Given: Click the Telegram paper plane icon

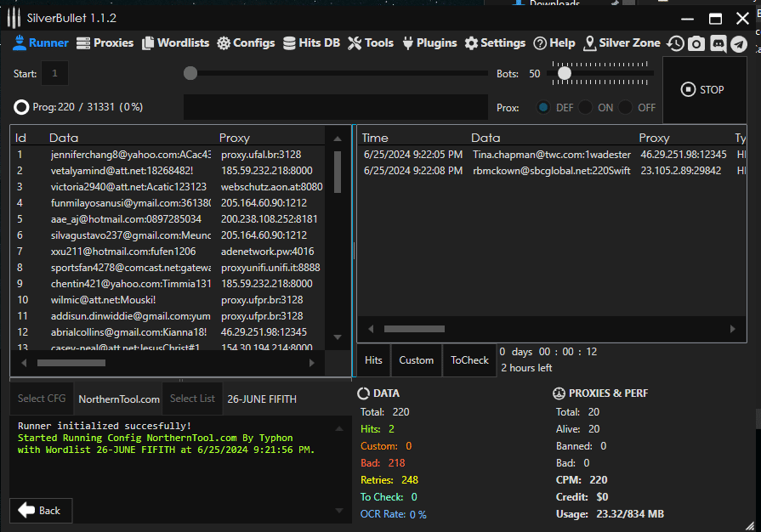Looking at the screenshot, I should pyautogui.click(x=739, y=43).
